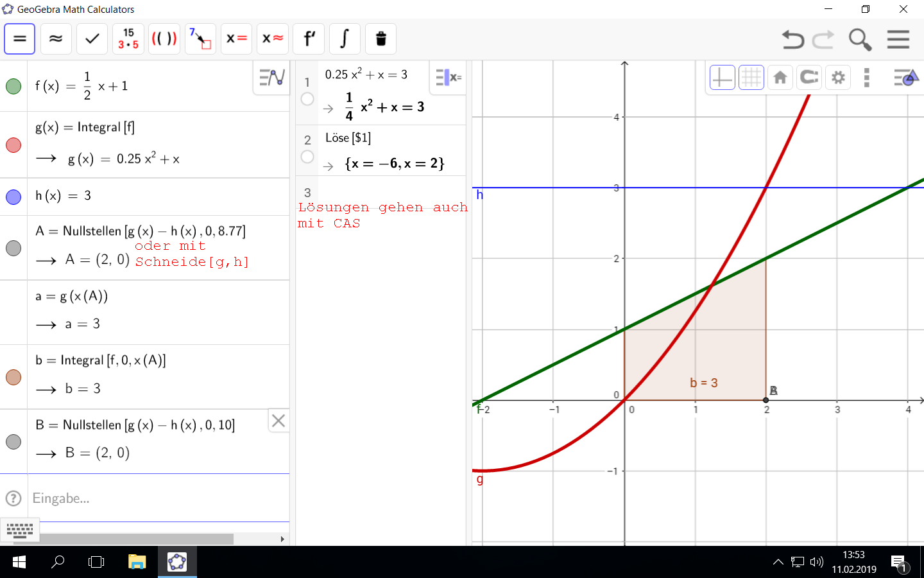The height and width of the screenshot is (578, 924).
Task: Toggle visibility of blue function h
Action: tap(13, 197)
